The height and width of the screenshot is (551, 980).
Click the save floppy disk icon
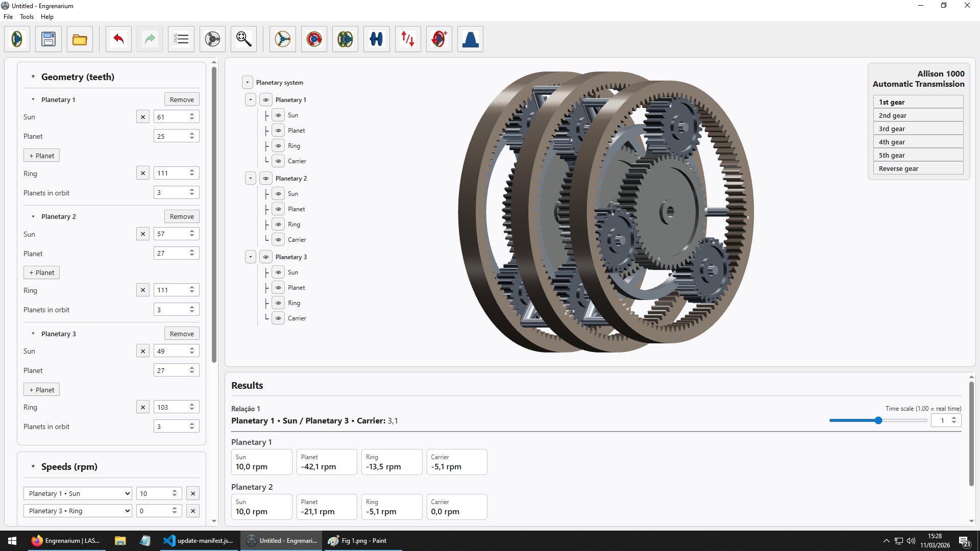[x=48, y=39]
